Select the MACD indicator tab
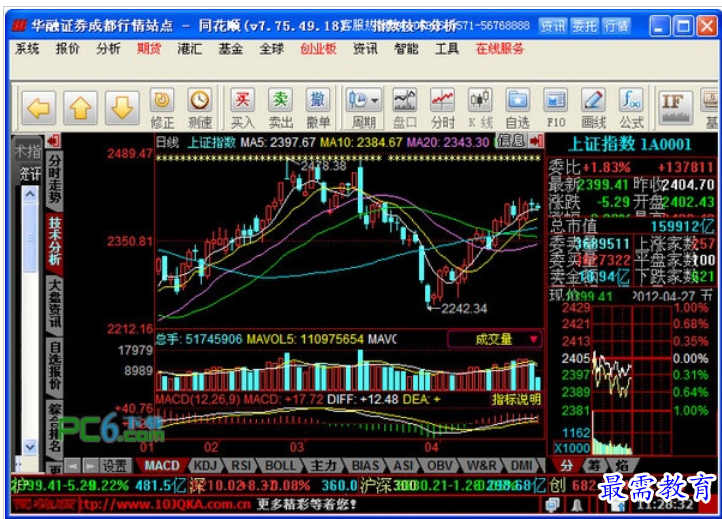This screenshot has height=519, width=722. tap(162, 466)
